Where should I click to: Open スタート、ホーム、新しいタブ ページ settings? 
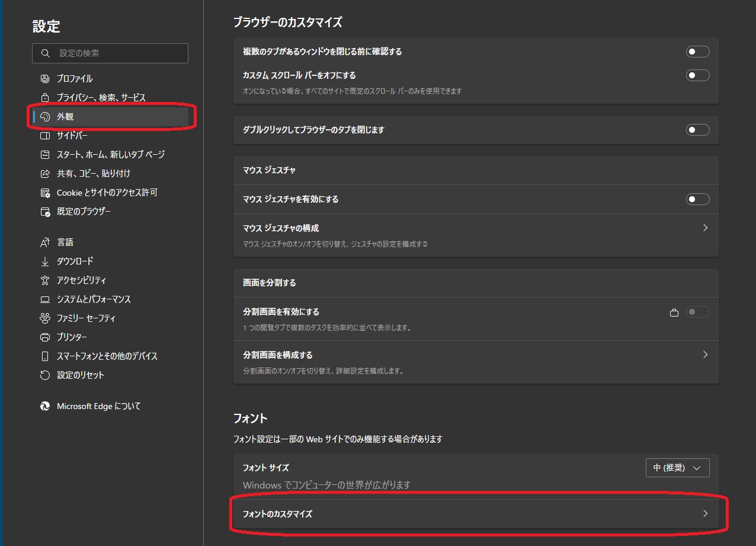[110, 155]
